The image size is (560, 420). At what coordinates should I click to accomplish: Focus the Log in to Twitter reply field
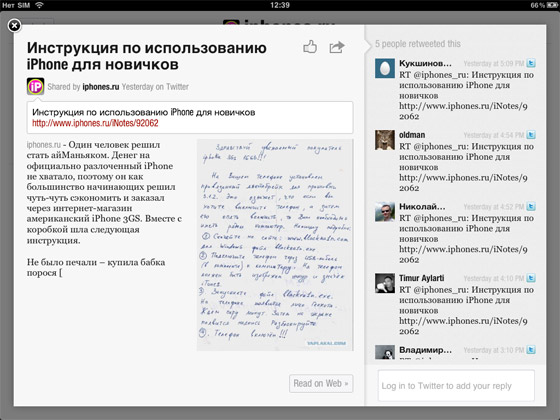tap(456, 386)
